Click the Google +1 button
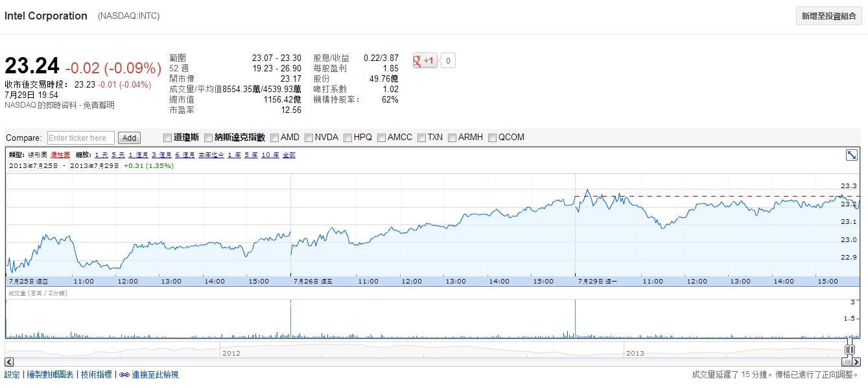Screen dimensions: 868x388 (x=425, y=60)
